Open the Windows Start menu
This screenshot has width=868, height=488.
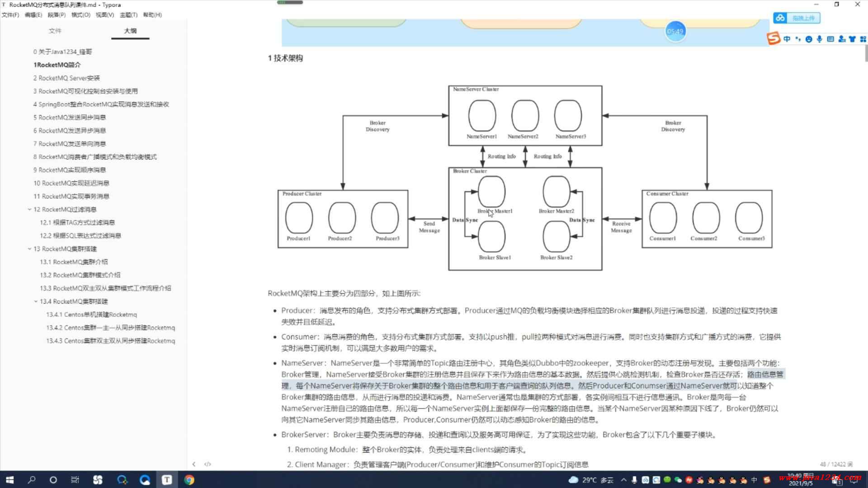[x=9, y=480]
